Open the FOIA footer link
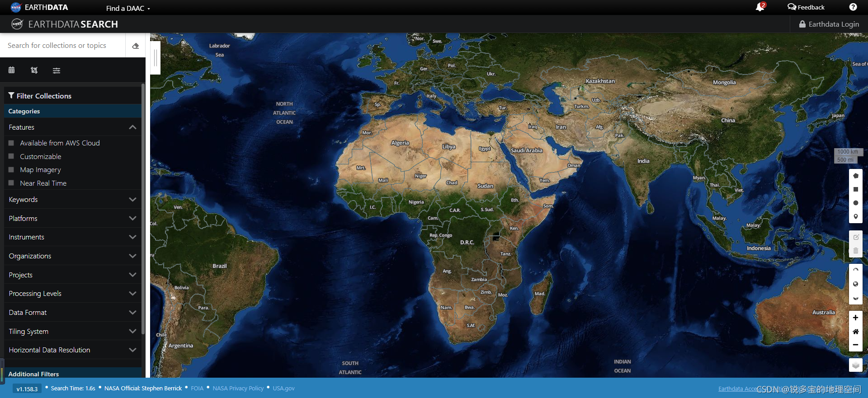The image size is (868, 398). (x=197, y=388)
